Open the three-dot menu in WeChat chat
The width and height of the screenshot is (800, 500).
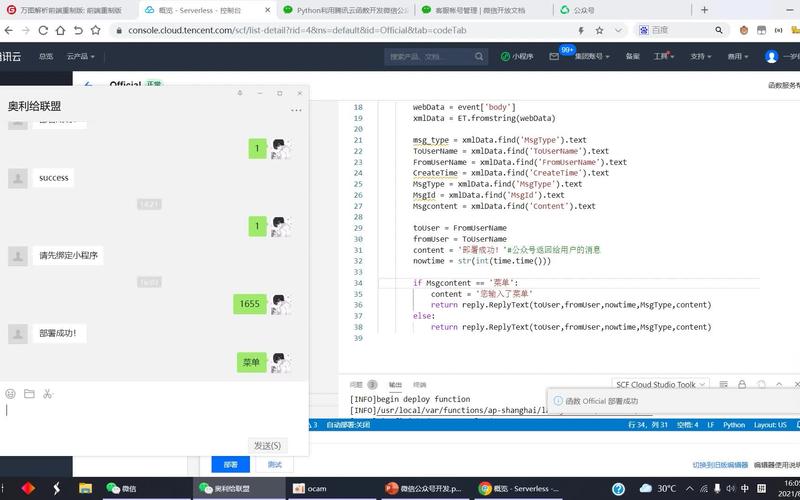(296, 110)
